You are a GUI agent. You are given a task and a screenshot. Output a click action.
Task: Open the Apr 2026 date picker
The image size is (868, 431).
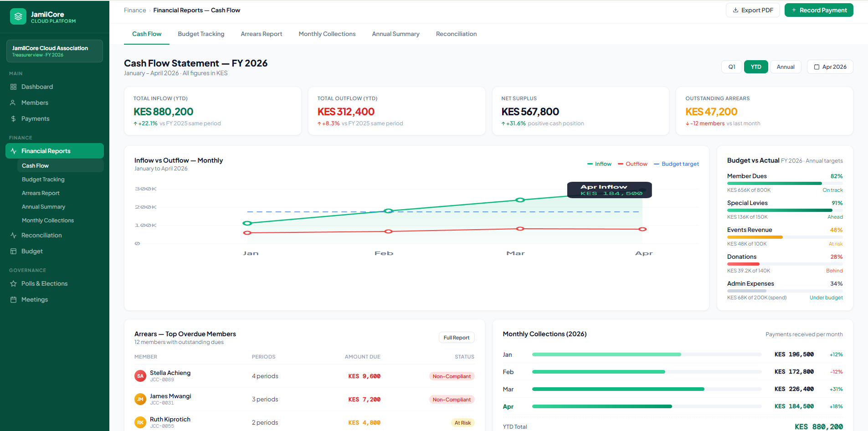point(830,67)
